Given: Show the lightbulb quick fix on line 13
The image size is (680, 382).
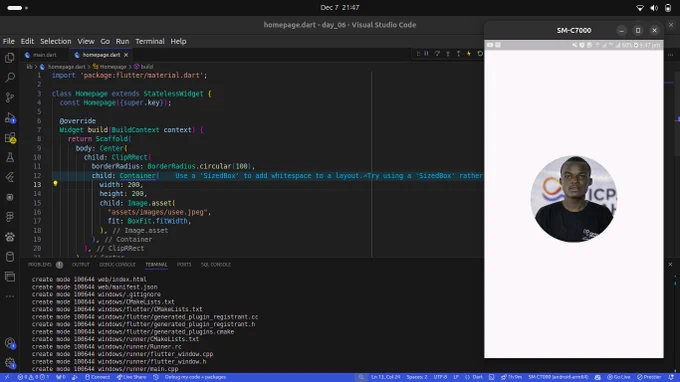Looking at the screenshot, I should pos(55,184).
